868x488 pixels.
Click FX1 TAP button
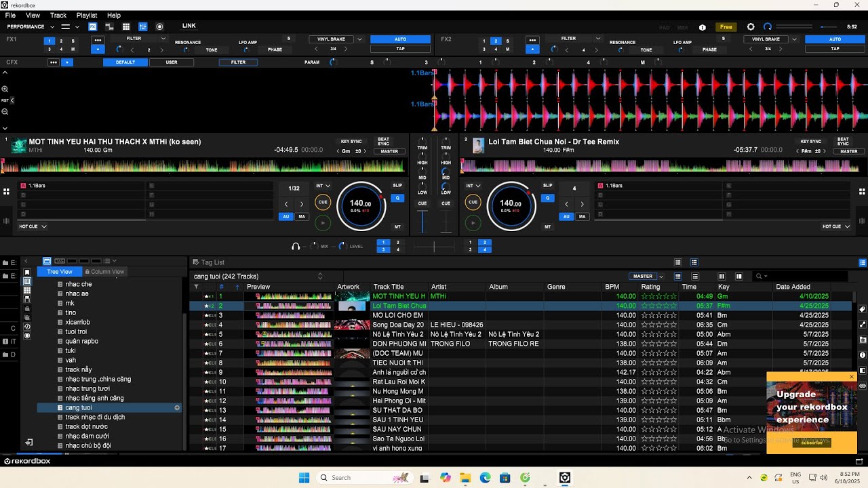click(x=400, y=49)
